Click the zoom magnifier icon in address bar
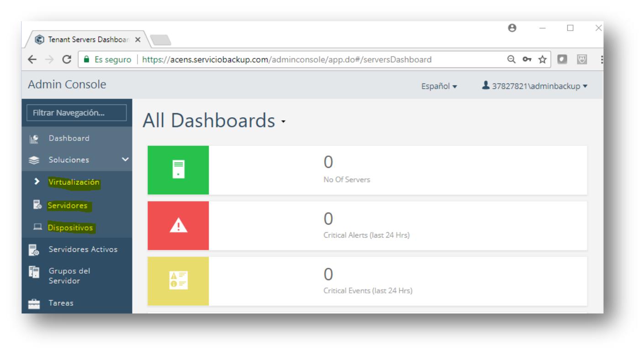 [512, 59]
